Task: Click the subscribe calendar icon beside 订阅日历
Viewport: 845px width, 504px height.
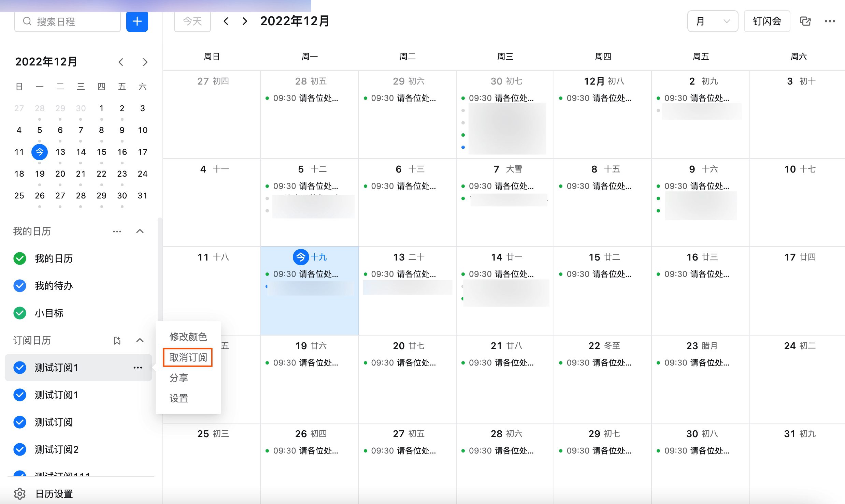Action: (117, 340)
